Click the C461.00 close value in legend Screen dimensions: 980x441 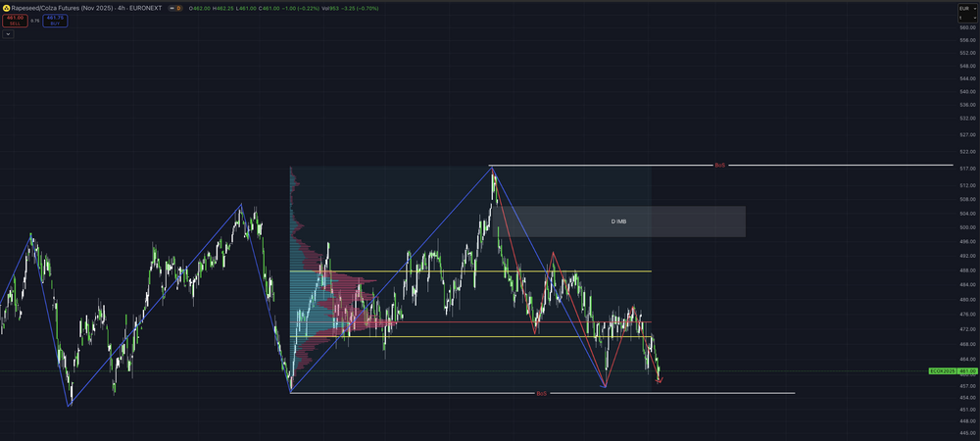pyautogui.click(x=269, y=8)
